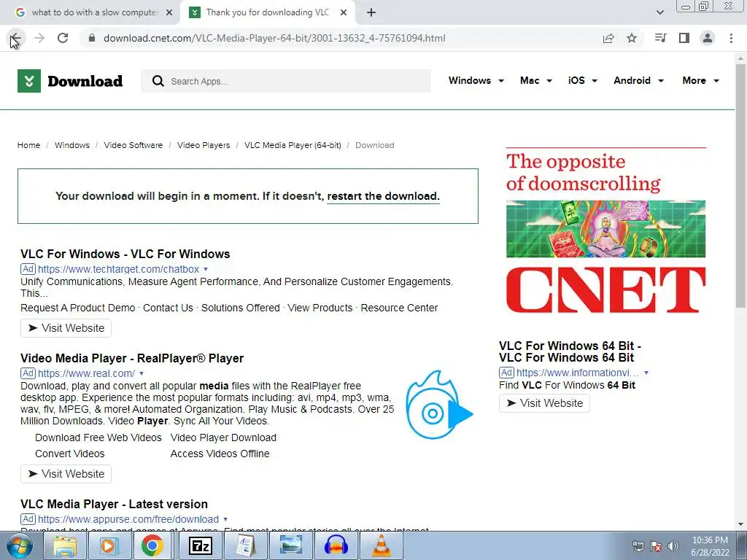Open 'VLC For Windows 64 Bit' sidebar ad
Screen dimensions: 747x560
pyautogui.click(x=570, y=351)
